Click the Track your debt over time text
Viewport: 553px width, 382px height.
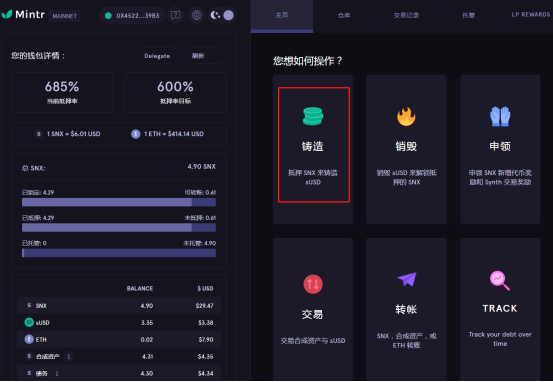pyautogui.click(x=500, y=339)
